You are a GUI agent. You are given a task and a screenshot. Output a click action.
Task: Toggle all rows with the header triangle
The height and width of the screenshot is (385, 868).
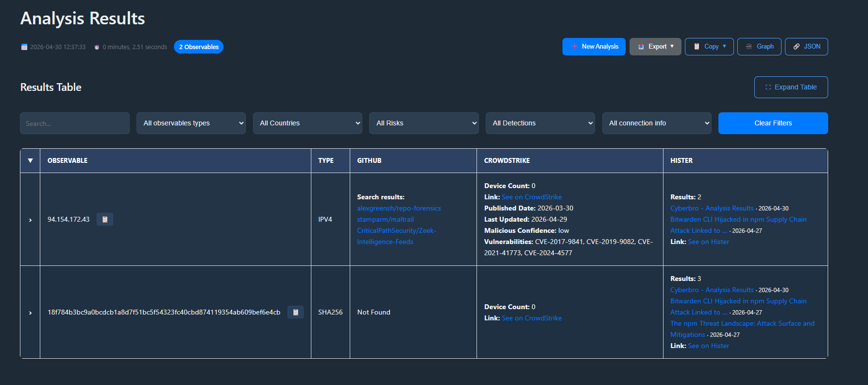pos(30,160)
